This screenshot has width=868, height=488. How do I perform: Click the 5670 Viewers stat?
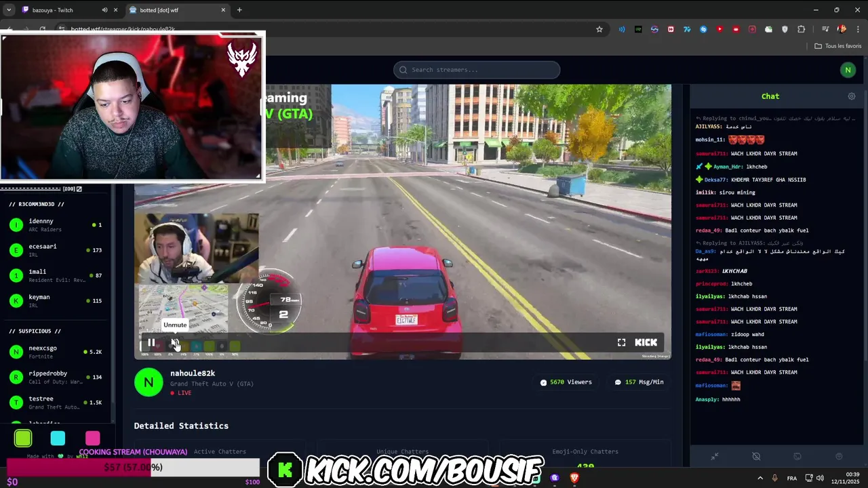coord(566,382)
